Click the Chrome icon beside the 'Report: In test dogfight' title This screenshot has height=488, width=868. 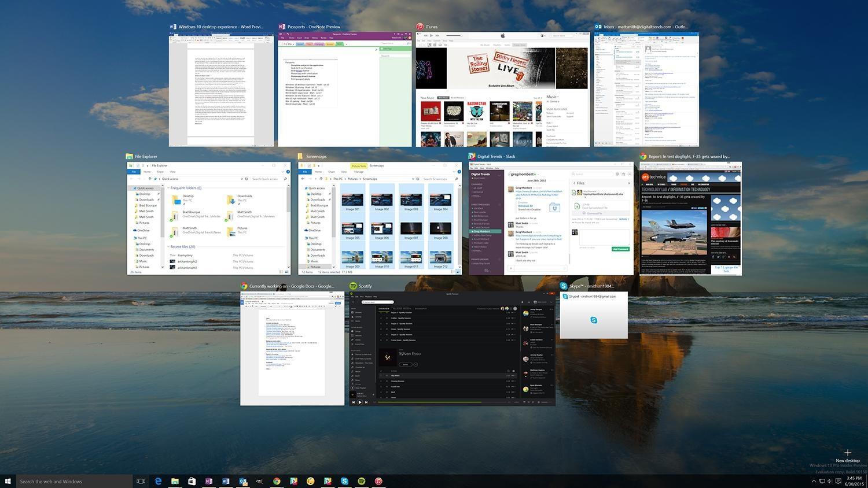(643, 156)
